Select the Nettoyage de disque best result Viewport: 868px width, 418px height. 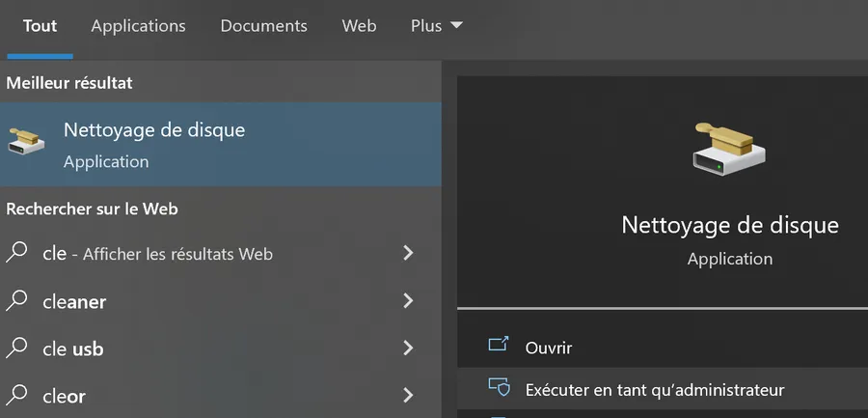220,144
